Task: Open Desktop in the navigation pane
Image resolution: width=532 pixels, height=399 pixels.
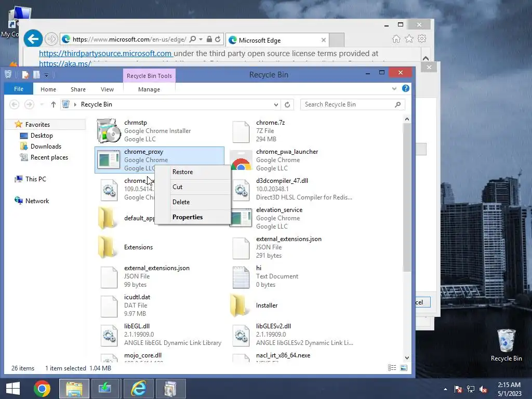Action: pos(42,136)
